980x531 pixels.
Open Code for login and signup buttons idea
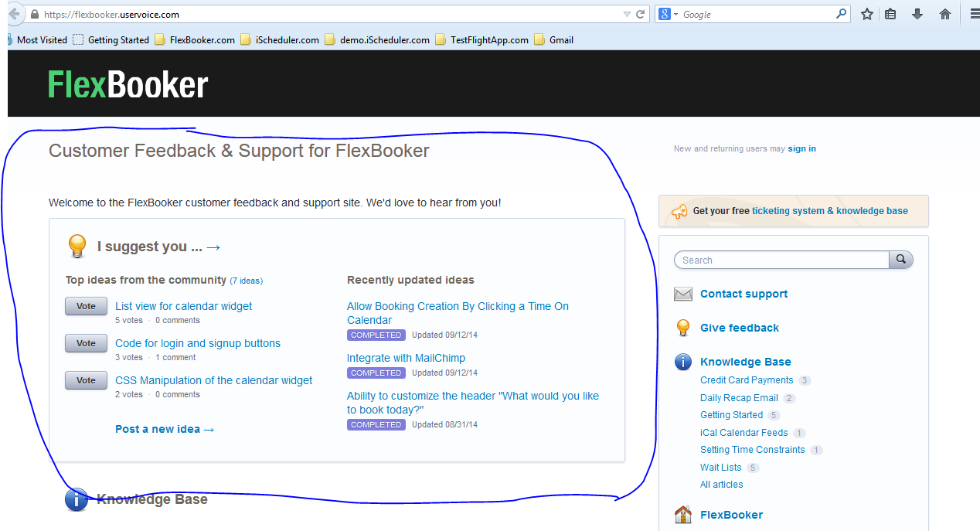198,343
